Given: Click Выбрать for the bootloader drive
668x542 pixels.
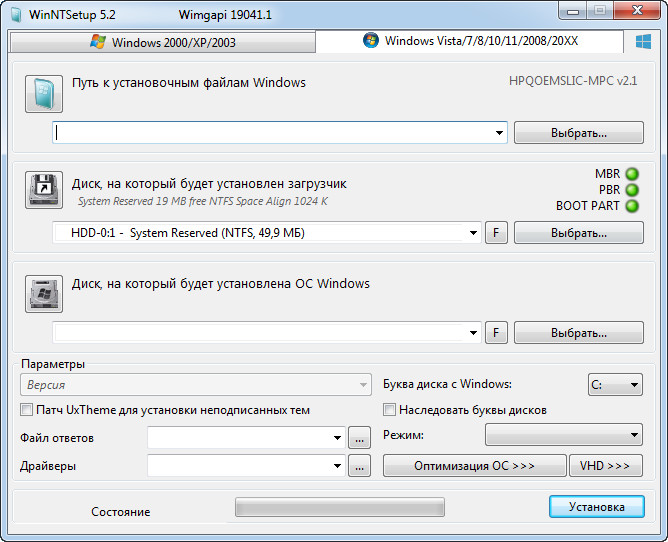Looking at the screenshot, I should click(579, 233).
